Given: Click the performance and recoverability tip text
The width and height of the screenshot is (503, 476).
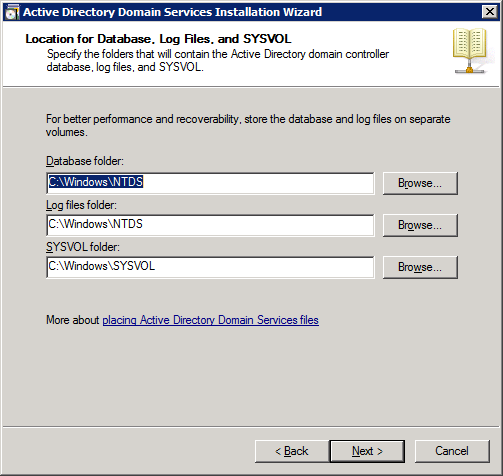Looking at the screenshot, I should point(248,125).
